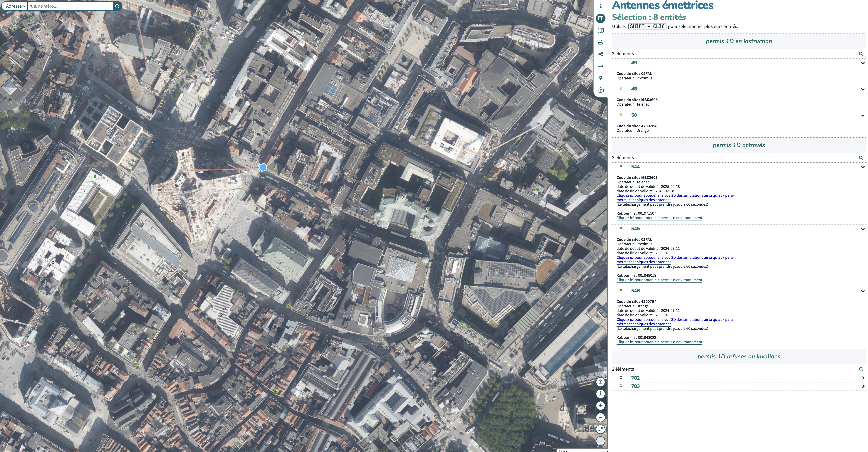Open environment permit link for 546
Viewport: 868px width, 452px height.
(659, 342)
